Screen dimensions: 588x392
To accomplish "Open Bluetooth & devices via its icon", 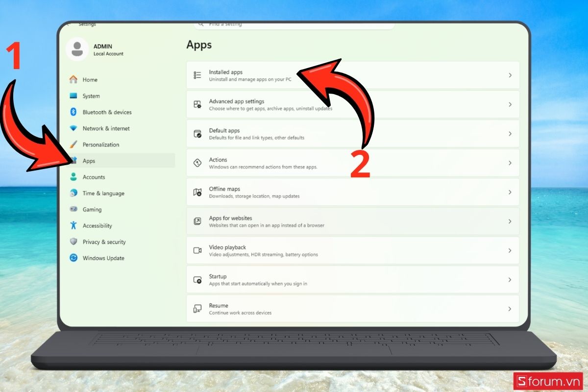I will click(x=73, y=112).
